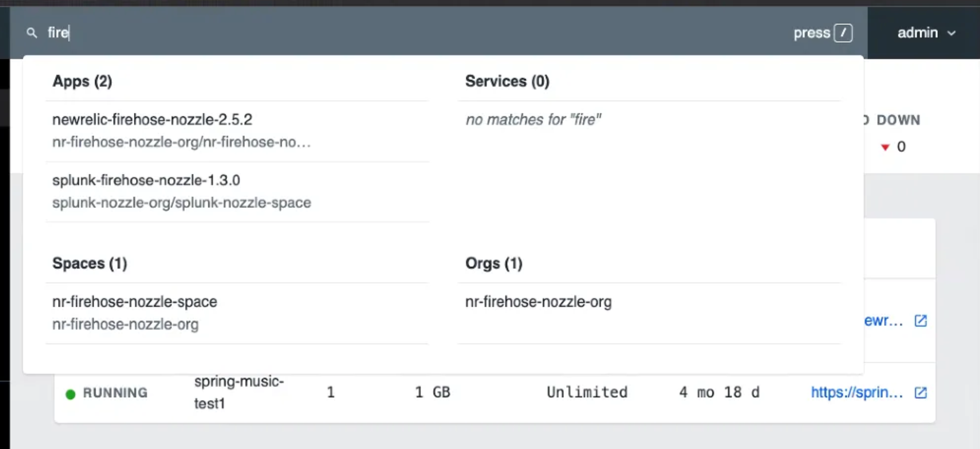Open the spring-music-test1 app row name
This screenshot has width=980, height=449.
[x=239, y=392]
